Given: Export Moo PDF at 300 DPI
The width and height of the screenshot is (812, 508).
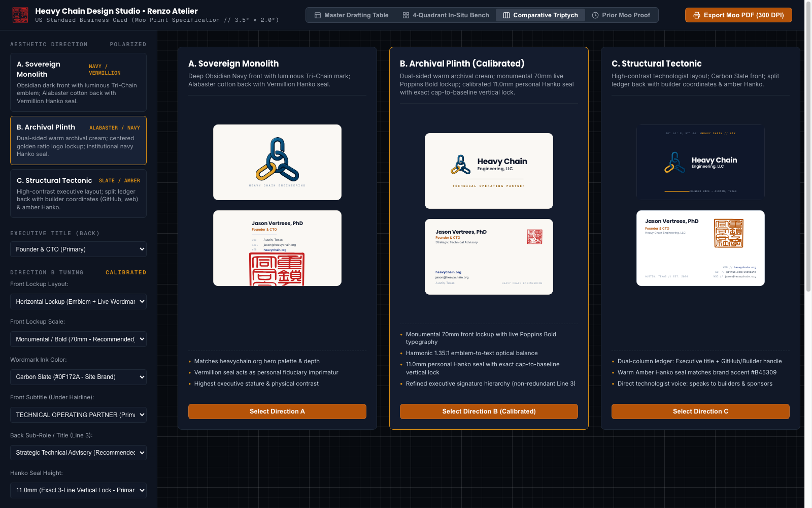Looking at the screenshot, I should pyautogui.click(x=738, y=15).
